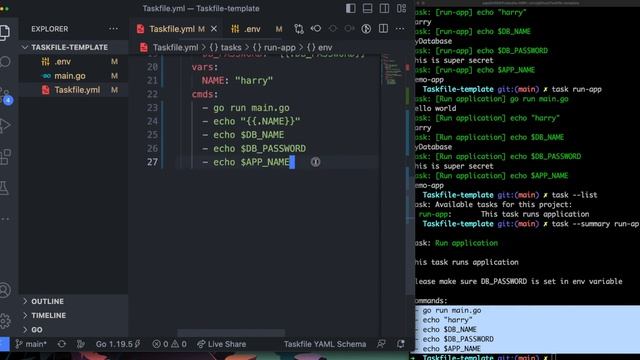640x360 pixels.
Task: Click Taskfile YAML Schema status item
Action: pos(325,344)
